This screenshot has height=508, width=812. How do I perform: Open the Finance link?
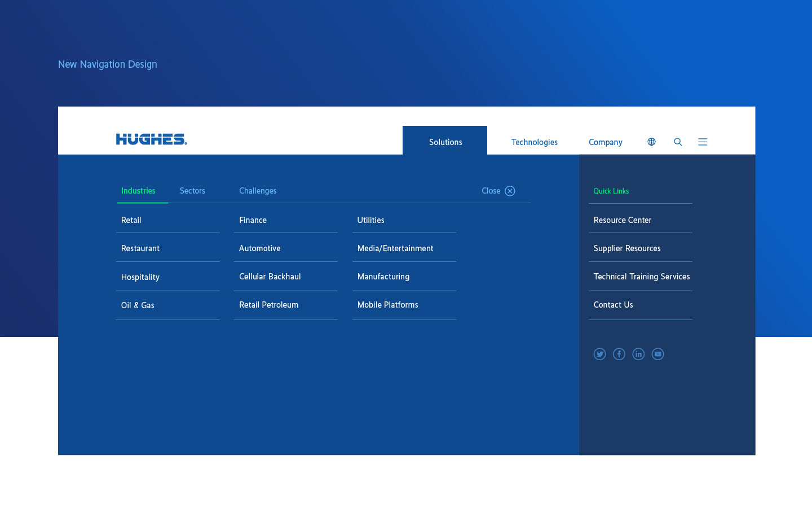point(253,220)
